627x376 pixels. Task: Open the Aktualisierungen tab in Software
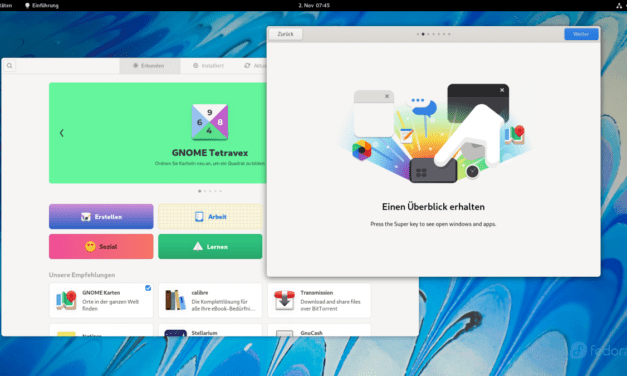point(255,66)
